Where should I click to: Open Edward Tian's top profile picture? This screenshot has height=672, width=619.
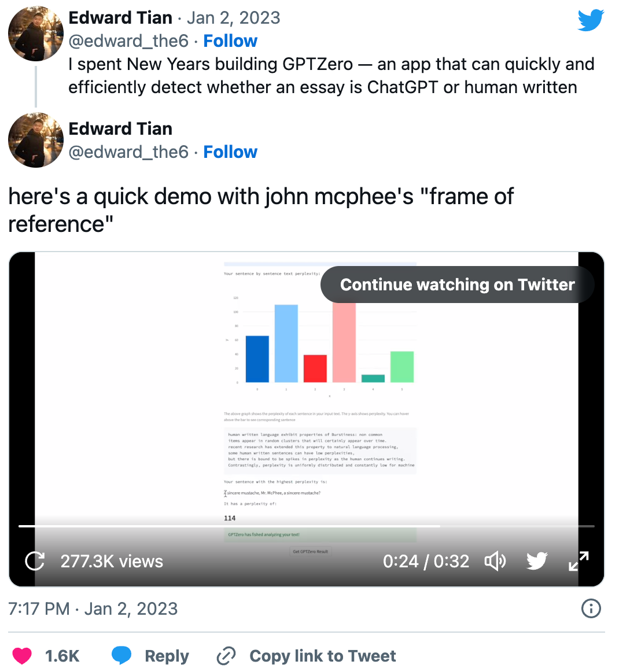tap(36, 34)
